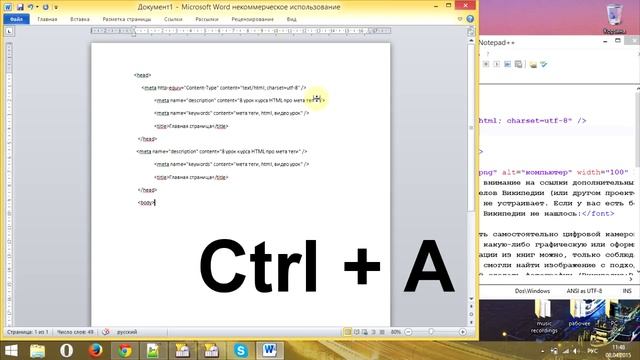
Task: Click the charset=utf-8 line in Notepad++
Action: 533,121
